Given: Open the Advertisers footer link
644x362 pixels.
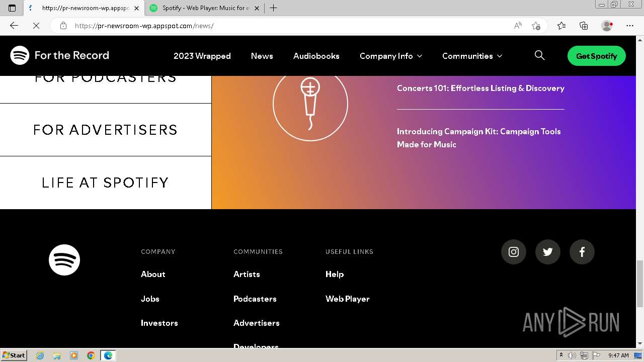Looking at the screenshot, I should [257, 323].
